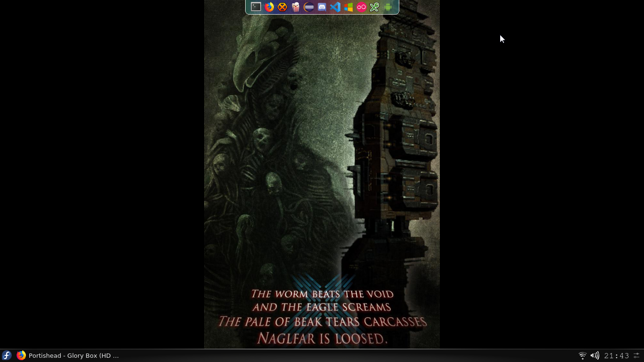
Task: Click the 21:43 clock
Action: tap(617, 355)
